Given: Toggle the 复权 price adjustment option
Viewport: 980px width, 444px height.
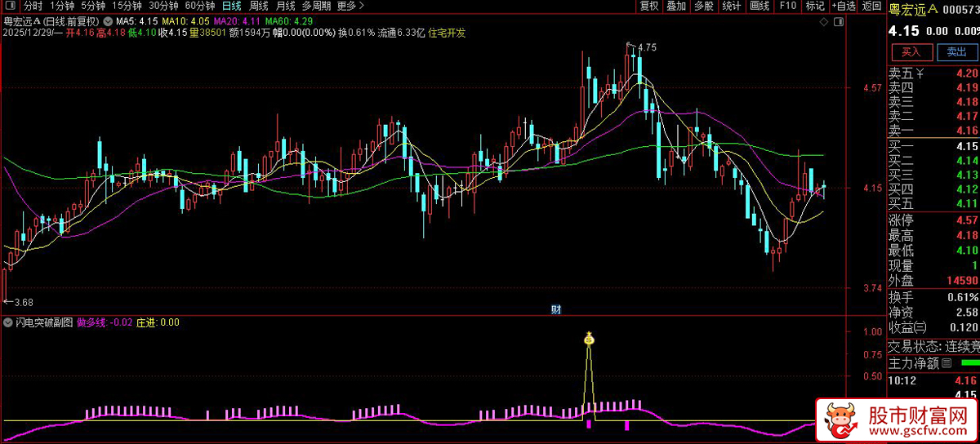Looking at the screenshot, I should click(x=648, y=6).
